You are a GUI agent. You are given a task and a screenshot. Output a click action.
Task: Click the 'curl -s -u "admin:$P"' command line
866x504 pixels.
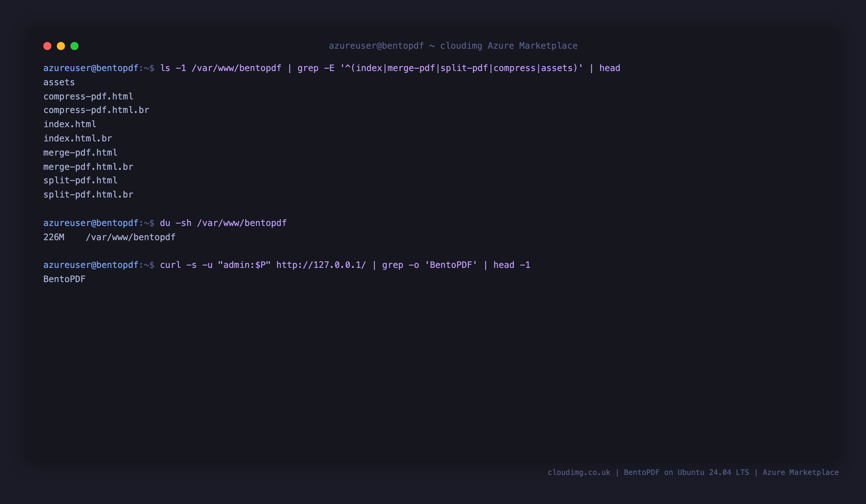[345, 265]
